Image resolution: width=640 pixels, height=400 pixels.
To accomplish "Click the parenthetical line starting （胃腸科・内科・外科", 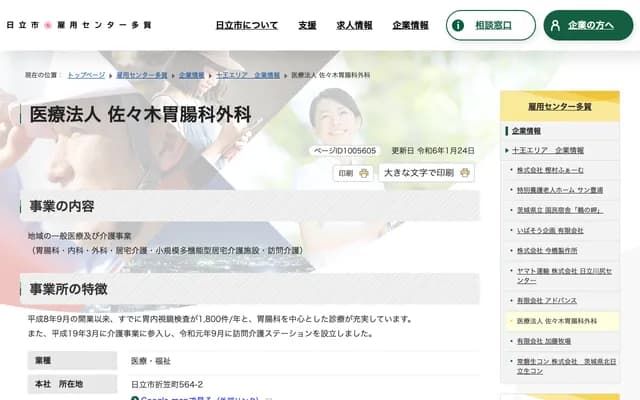I will 167,251.
